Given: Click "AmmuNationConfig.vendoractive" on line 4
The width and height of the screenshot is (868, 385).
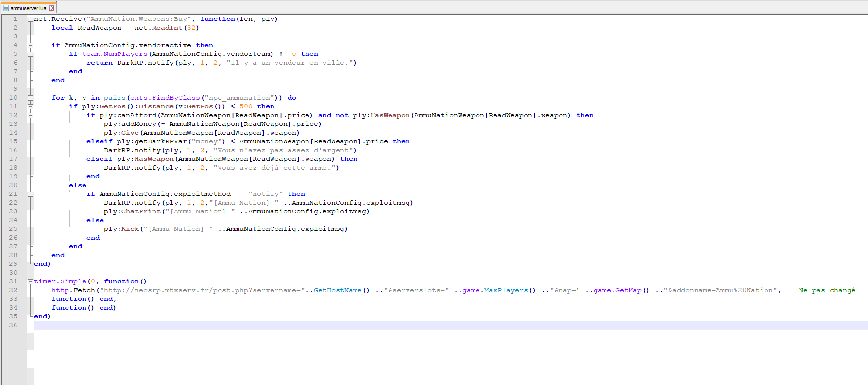Looking at the screenshot, I should pos(128,45).
